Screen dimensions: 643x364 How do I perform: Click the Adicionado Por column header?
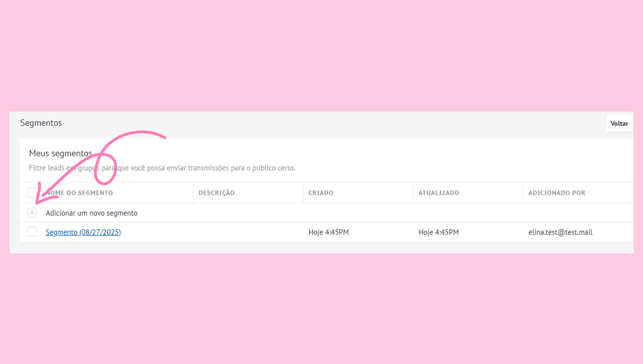(x=557, y=193)
